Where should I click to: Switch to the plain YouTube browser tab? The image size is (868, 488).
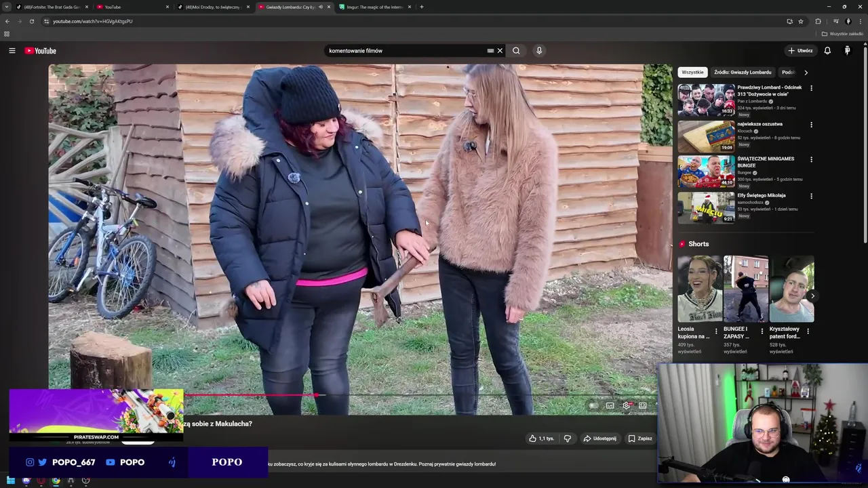coord(133,7)
